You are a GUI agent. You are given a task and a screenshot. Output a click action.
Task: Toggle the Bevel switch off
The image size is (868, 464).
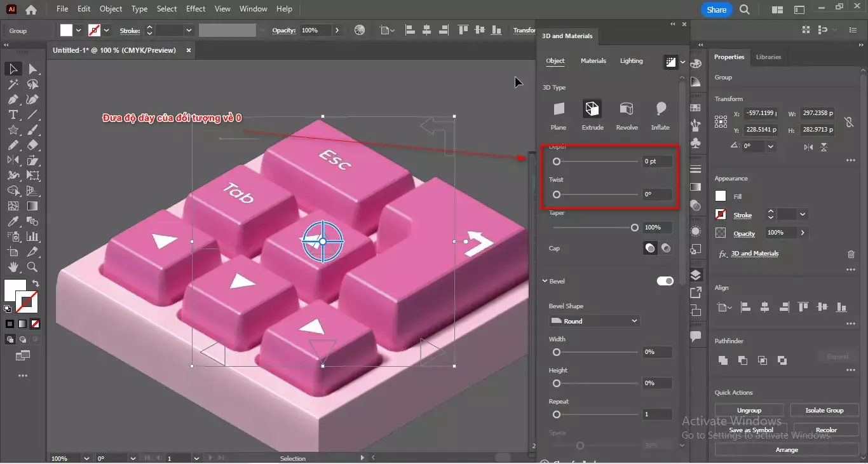click(x=665, y=280)
